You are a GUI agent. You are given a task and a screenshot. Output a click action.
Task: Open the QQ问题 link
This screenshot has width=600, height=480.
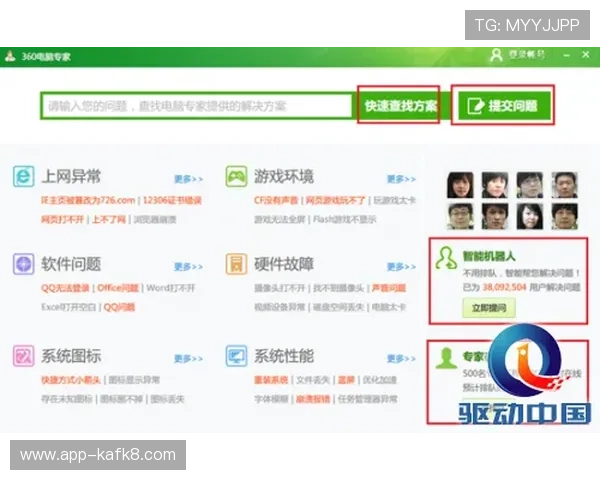coord(119,307)
